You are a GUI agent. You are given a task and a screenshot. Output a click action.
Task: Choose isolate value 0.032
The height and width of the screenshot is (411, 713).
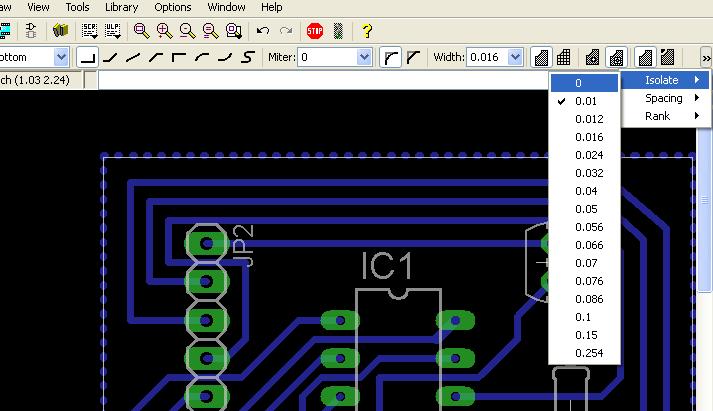(584, 173)
